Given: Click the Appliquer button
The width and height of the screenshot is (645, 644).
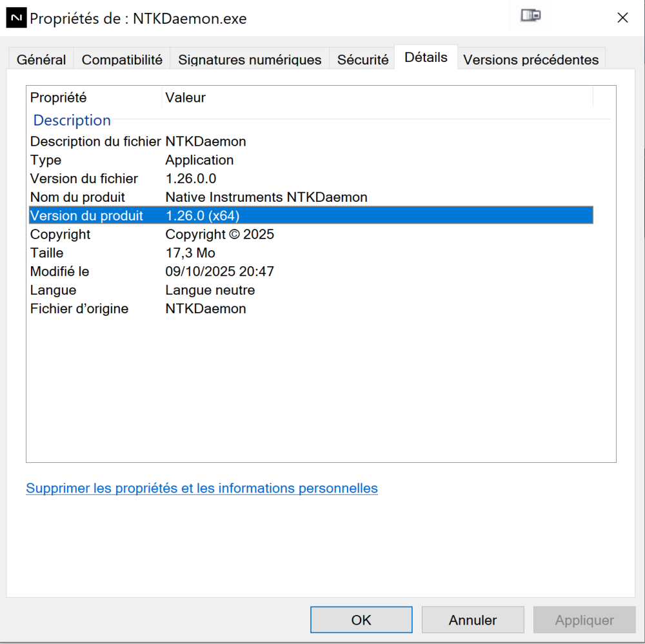Looking at the screenshot, I should tap(584, 620).
